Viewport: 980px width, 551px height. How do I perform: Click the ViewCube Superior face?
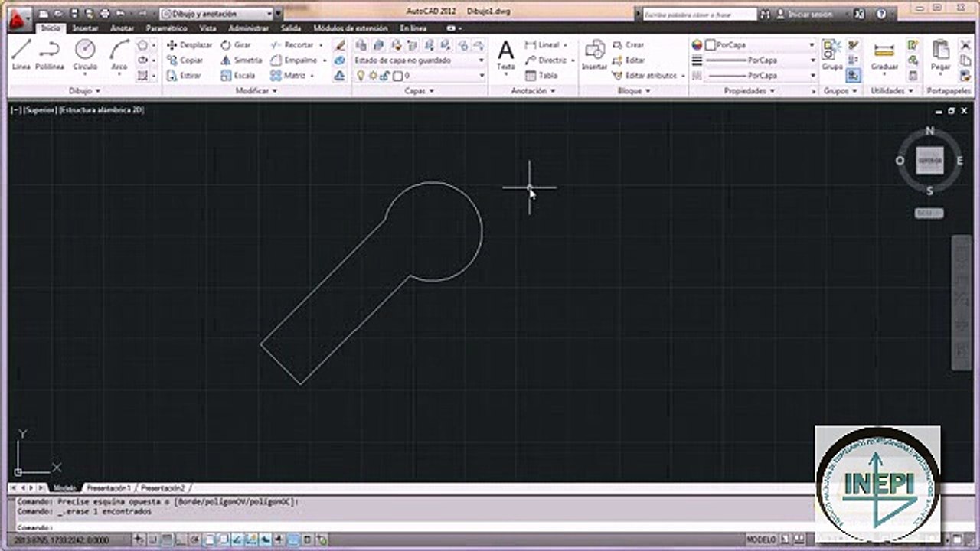tap(929, 161)
